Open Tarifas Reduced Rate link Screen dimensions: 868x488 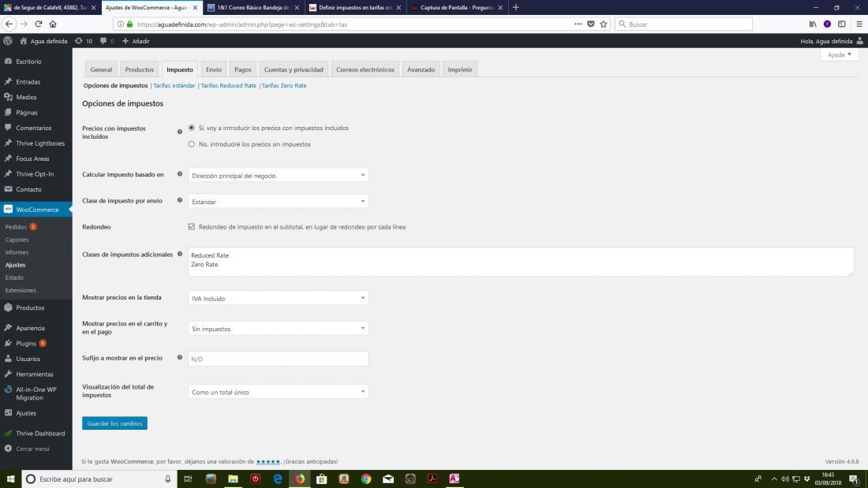[x=228, y=85]
